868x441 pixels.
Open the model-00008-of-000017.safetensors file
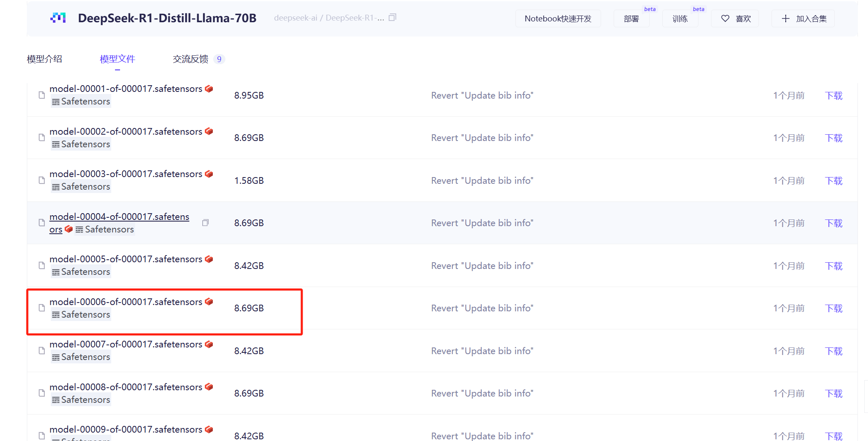[x=126, y=387]
